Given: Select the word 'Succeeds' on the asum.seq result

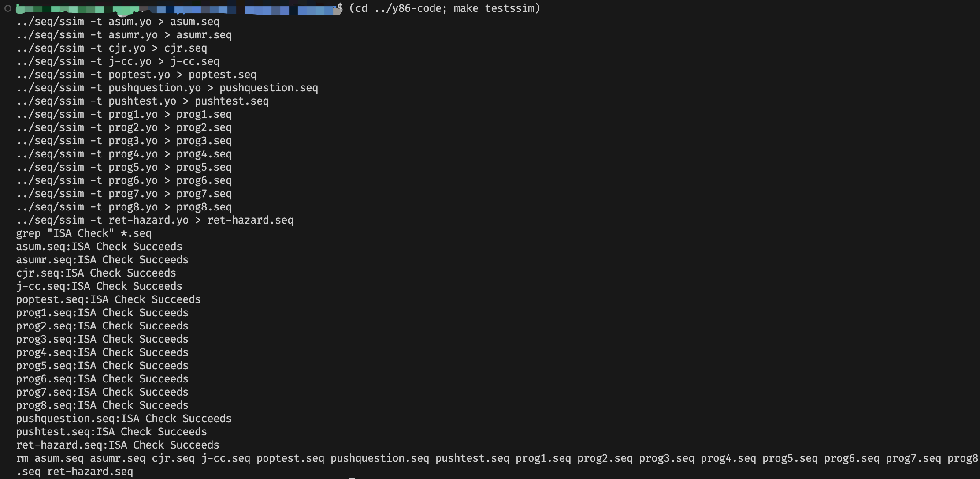Looking at the screenshot, I should (156, 246).
